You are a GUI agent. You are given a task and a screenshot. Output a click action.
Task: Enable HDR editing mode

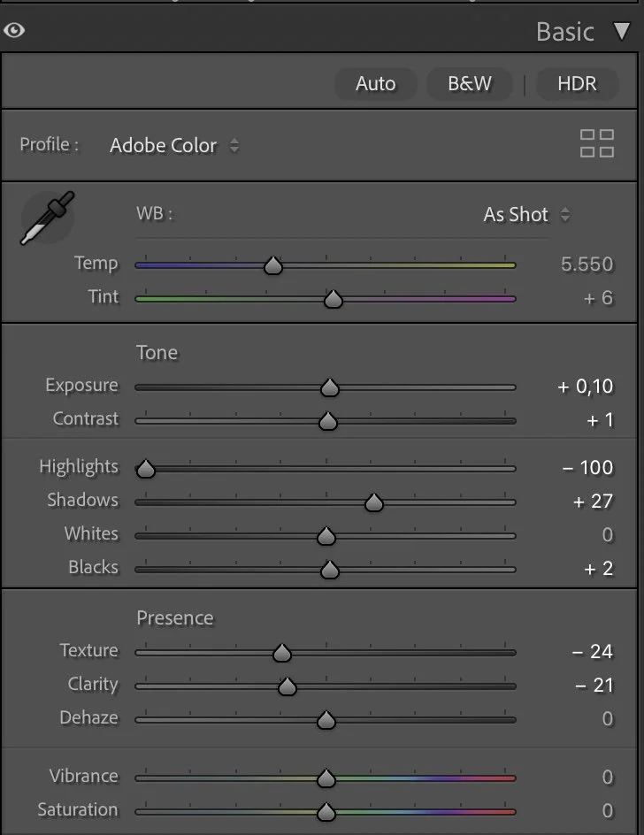point(577,84)
